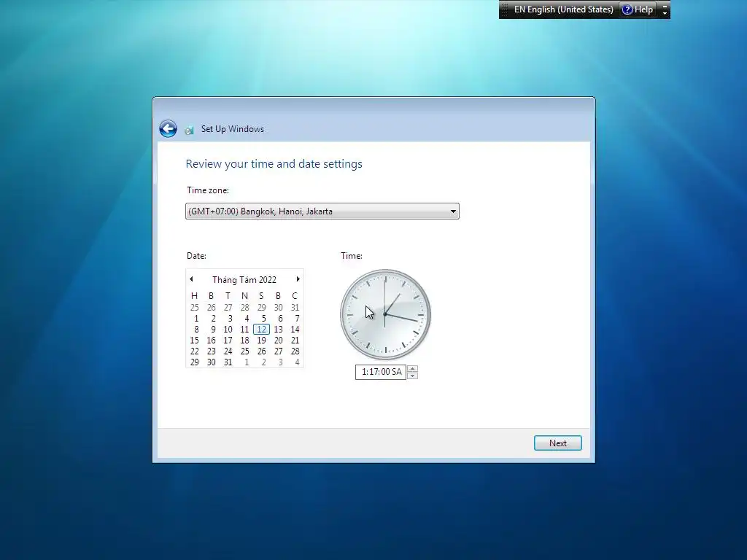Select date 21 in the calendar

pyautogui.click(x=295, y=341)
